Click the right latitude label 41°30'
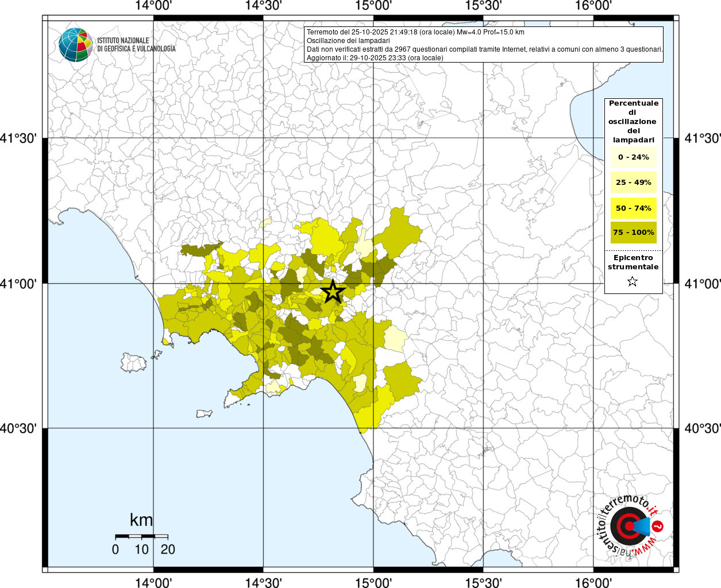 pyautogui.click(x=703, y=138)
